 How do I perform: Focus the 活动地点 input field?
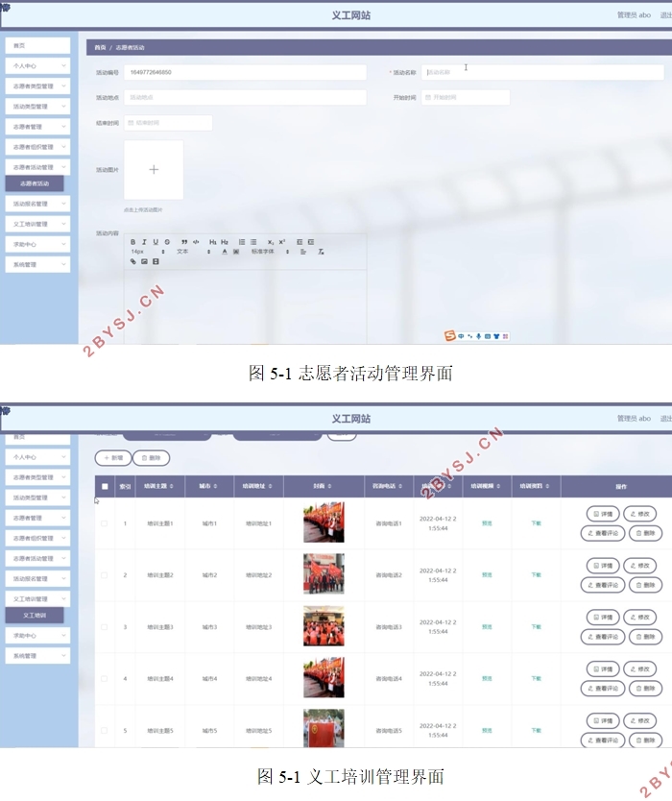245,98
